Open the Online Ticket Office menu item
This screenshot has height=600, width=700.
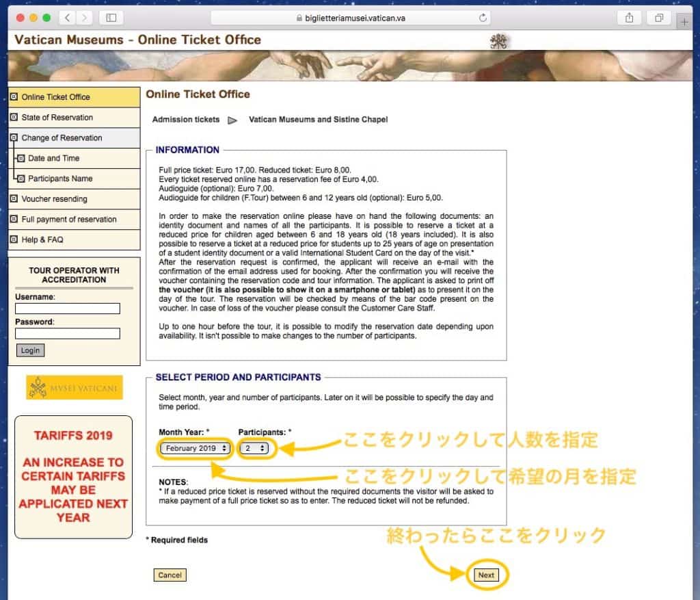pyautogui.click(x=74, y=97)
